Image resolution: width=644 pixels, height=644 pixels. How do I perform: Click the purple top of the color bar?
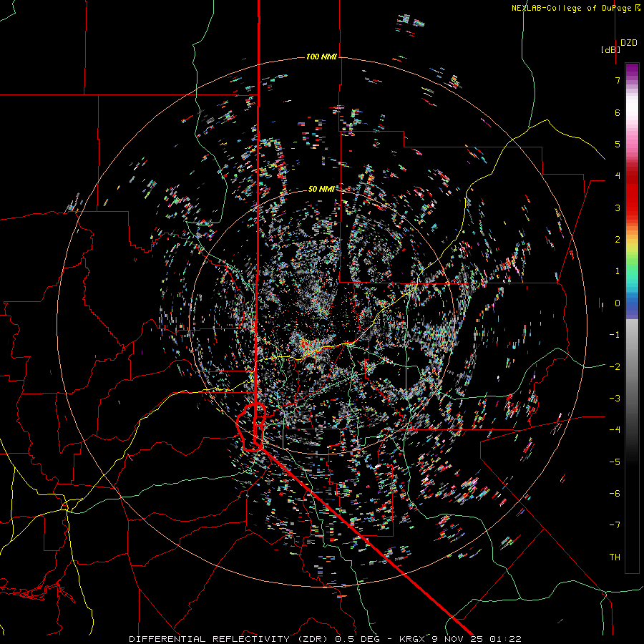click(632, 70)
